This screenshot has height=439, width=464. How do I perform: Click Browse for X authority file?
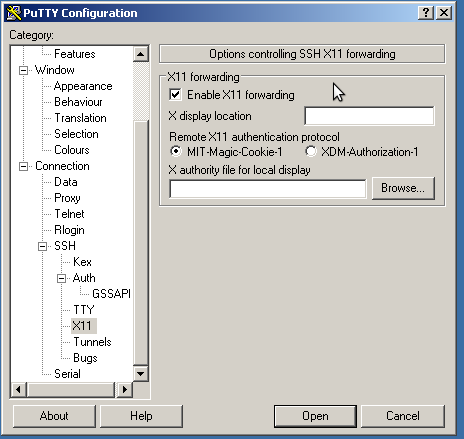tap(403, 188)
